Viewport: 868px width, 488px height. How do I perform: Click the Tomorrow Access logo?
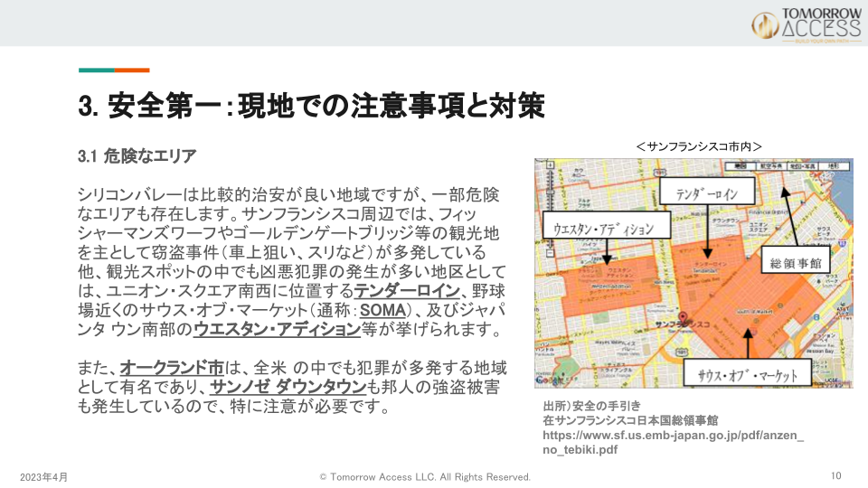click(x=807, y=25)
